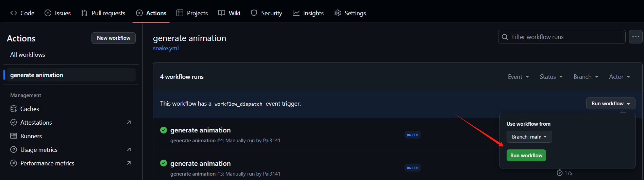Select the Pull requests icon
Image resolution: width=644 pixels, height=180 pixels.
(x=84, y=13)
